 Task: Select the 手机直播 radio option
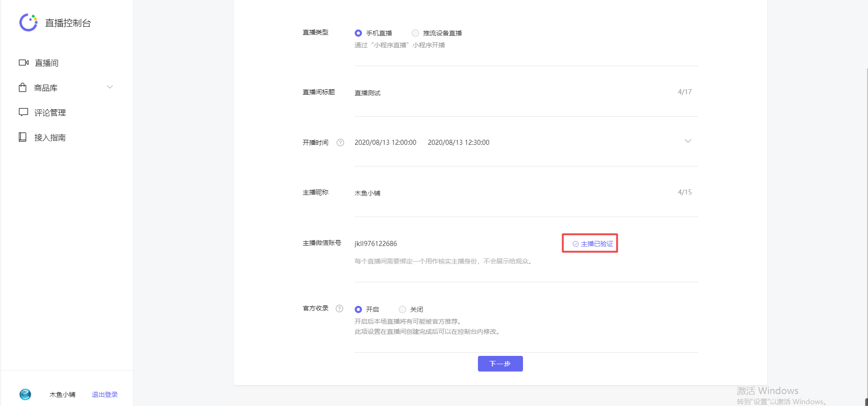[358, 33]
